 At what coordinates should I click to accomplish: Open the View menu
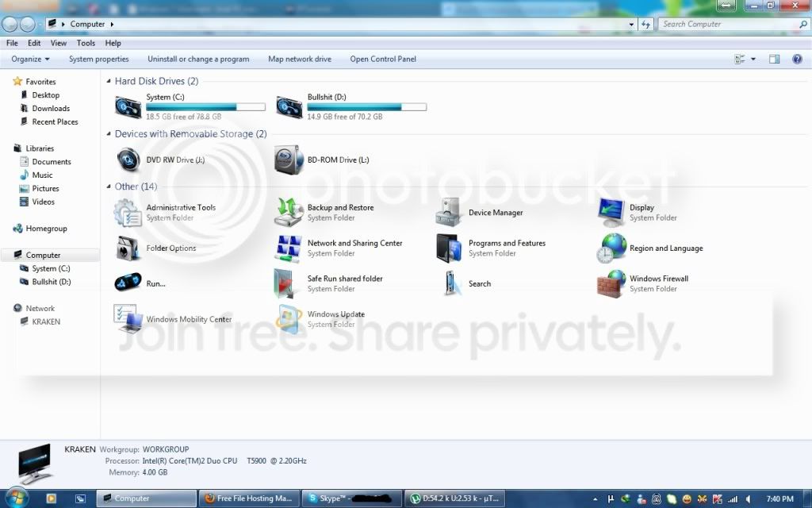coord(59,43)
